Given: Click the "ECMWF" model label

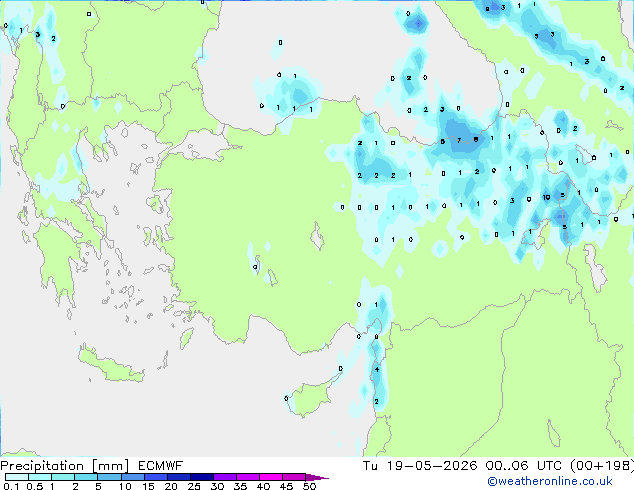Looking at the screenshot, I should [161, 466].
